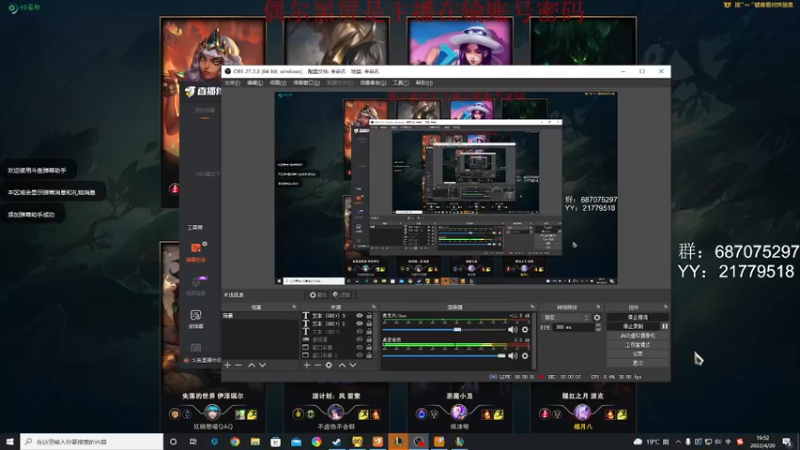Pop out the Controls dock panel
The width and height of the screenshot is (800, 450).
(x=665, y=307)
